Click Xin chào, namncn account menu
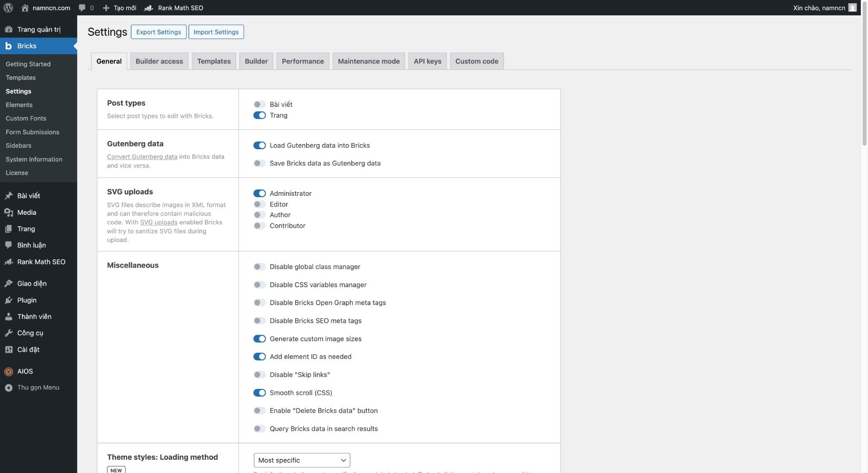The height and width of the screenshot is (473, 868). [824, 8]
